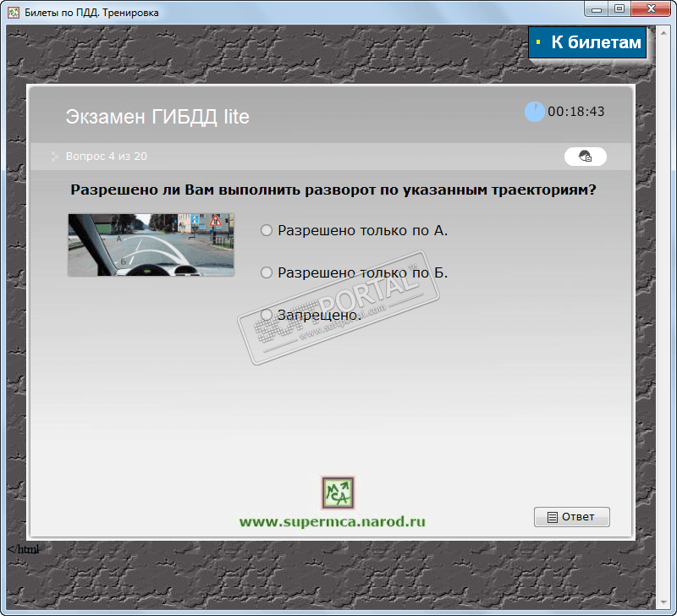Click the '00:18:43' remaining time text

tap(576, 112)
